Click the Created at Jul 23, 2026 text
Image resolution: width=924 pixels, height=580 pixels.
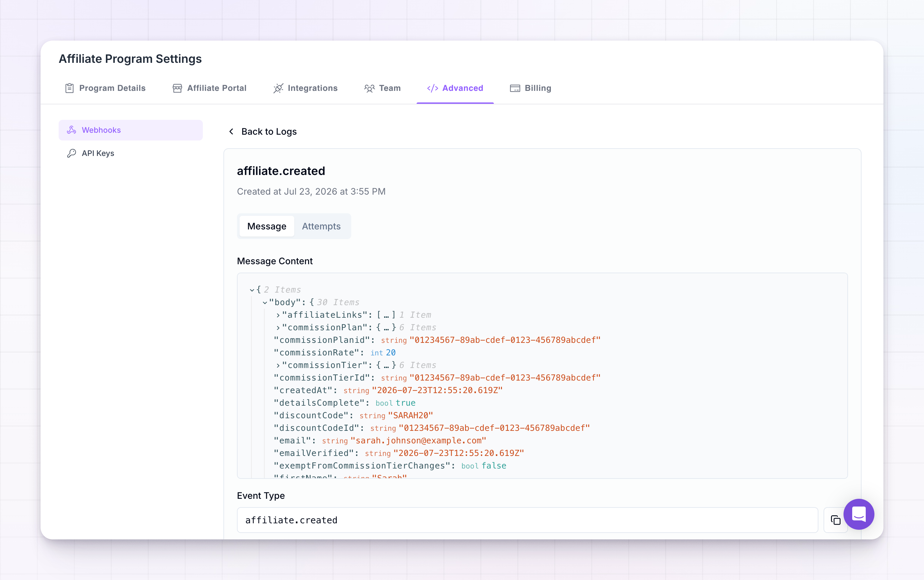coord(311,191)
